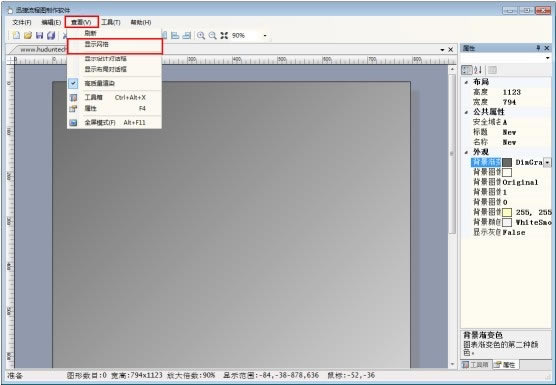Click the zoom out magnifier icon
The image size is (556, 385).
213,35
